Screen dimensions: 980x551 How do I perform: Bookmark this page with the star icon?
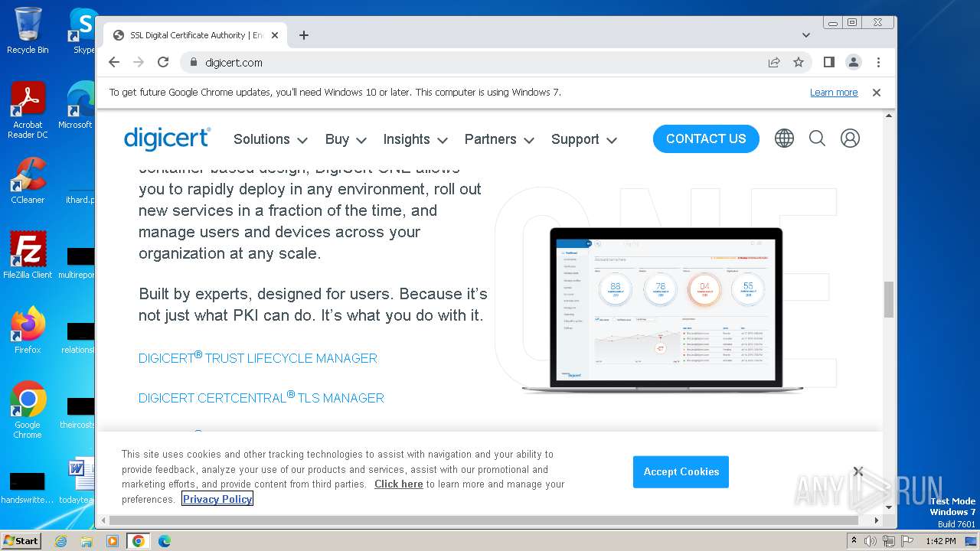(x=799, y=63)
